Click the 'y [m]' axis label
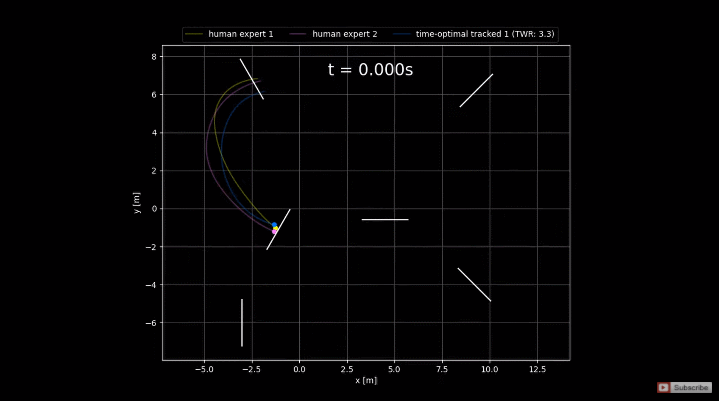The height and width of the screenshot is (401, 719). 137,203
